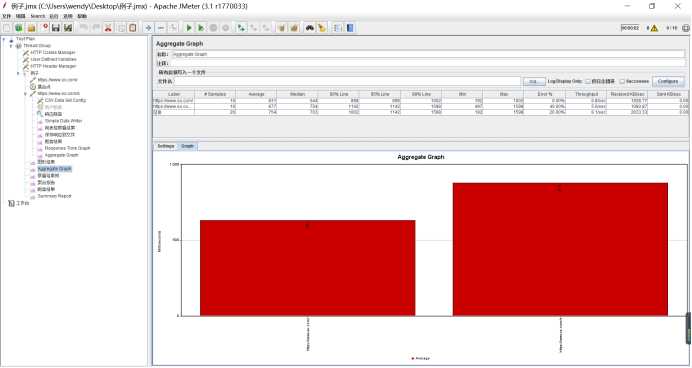Viewport: 692px width, 368px height.
Task: Click the Throughput column header
Action: pos(587,94)
